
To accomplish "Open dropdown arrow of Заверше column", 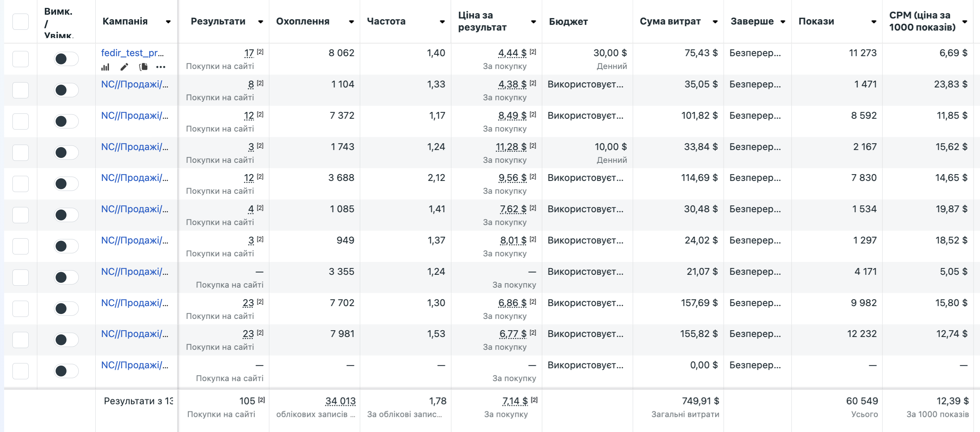I will [783, 22].
